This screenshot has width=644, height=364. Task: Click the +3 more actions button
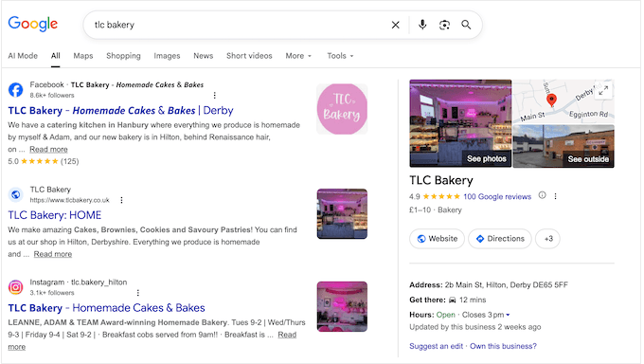coord(548,239)
